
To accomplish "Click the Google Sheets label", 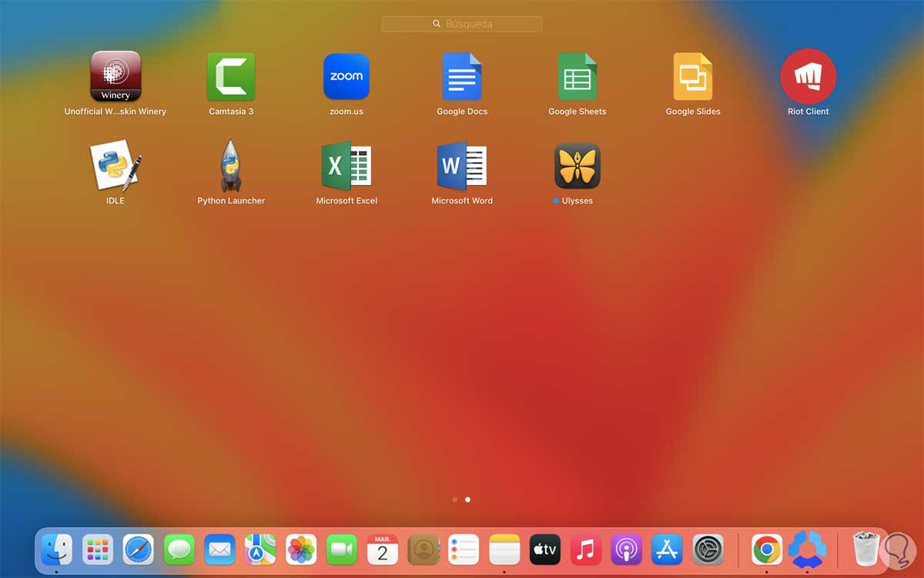I will point(577,112).
